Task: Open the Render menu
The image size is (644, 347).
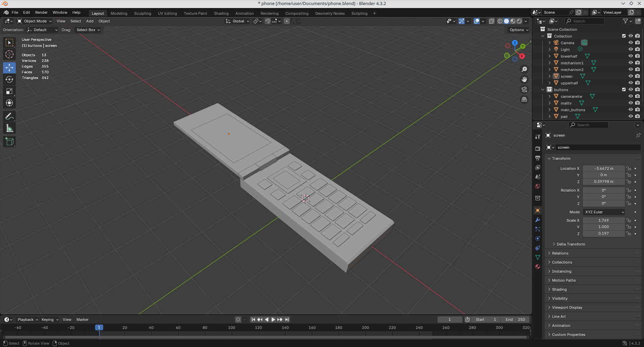Action: click(41, 12)
